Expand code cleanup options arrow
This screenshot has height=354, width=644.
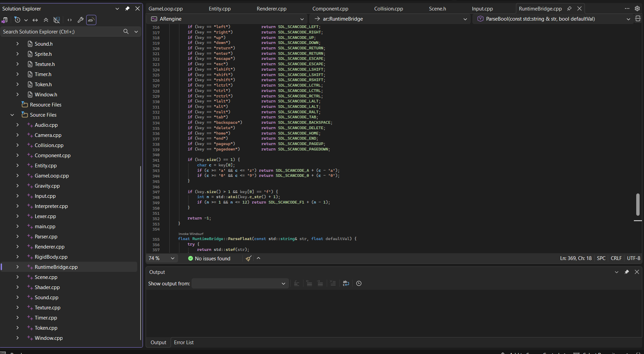258,258
